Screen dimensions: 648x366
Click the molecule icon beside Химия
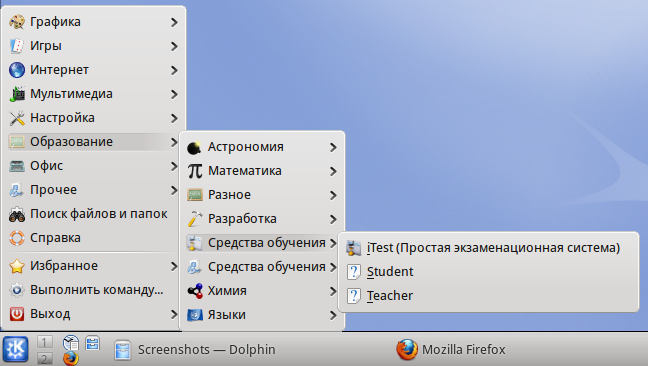click(x=195, y=291)
